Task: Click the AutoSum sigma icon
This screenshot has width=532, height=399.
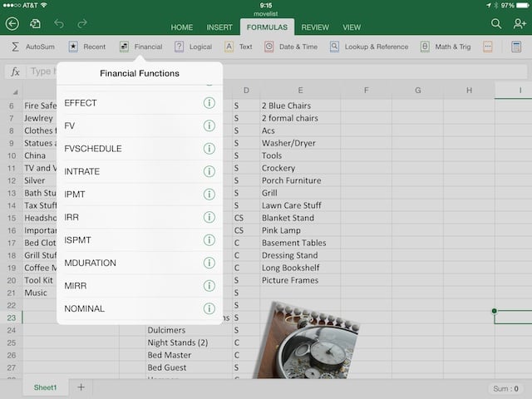Action: [x=15, y=47]
